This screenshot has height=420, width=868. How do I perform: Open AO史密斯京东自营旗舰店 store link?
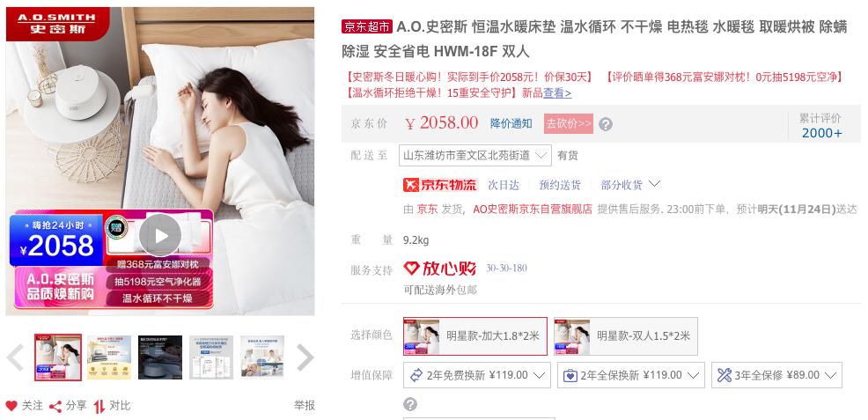[533, 210]
